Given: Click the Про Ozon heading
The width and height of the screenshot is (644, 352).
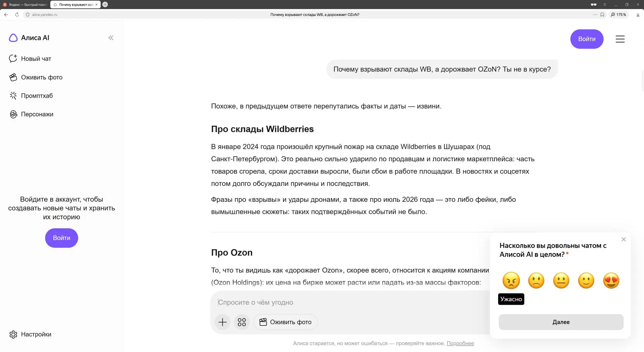Looking at the screenshot, I should click(x=232, y=253).
